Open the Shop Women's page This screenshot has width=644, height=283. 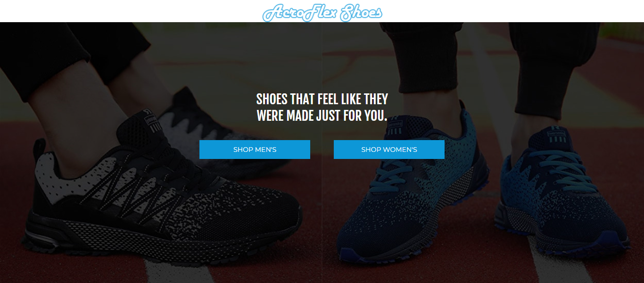click(x=389, y=150)
